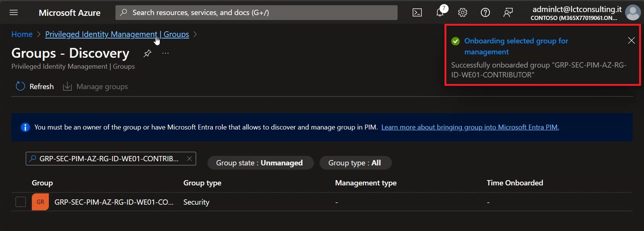The height and width of the screenshot is (231, 644).
Task: Click the Azure global search box
Action: [256, 12]
